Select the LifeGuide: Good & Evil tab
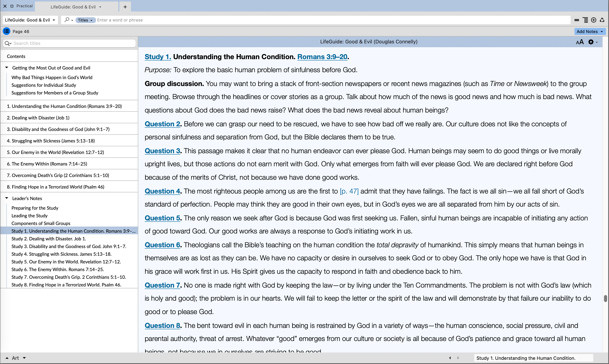 pos(73,7)
